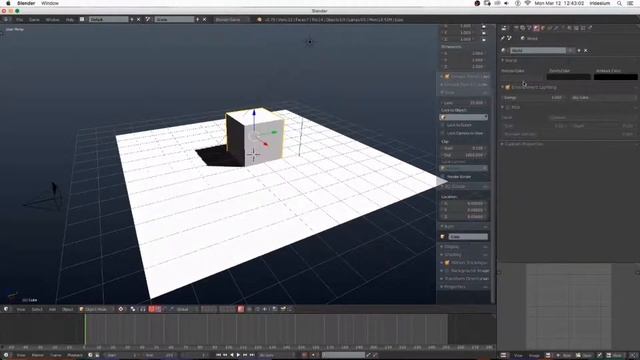The image size is (640, 360).
Task: Open the Scene properties tab
Action: coord(529,28)
